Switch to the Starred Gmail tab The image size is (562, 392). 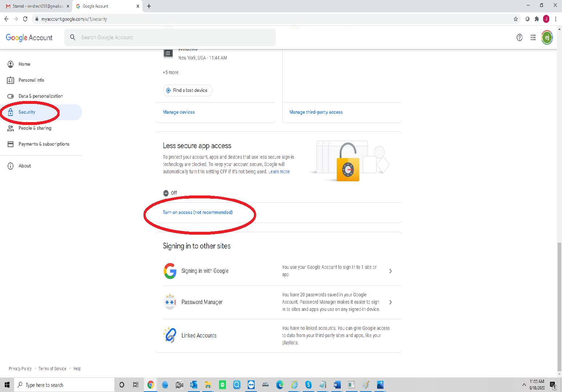[x=36, y=6]
